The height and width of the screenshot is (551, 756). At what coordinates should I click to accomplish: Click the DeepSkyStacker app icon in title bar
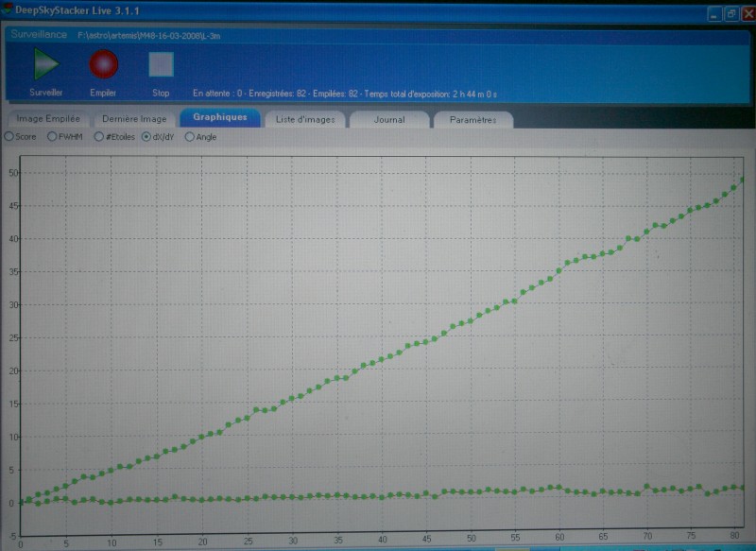click(7, 9)
